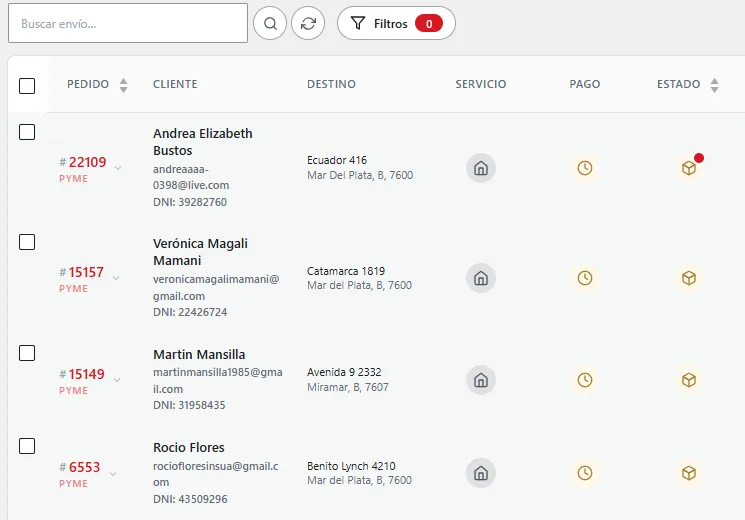Image resolution: width=745 pixels, height=520 pixels.
Task: Click DNI: 39282760 text
Action: [x=190, y=202]
